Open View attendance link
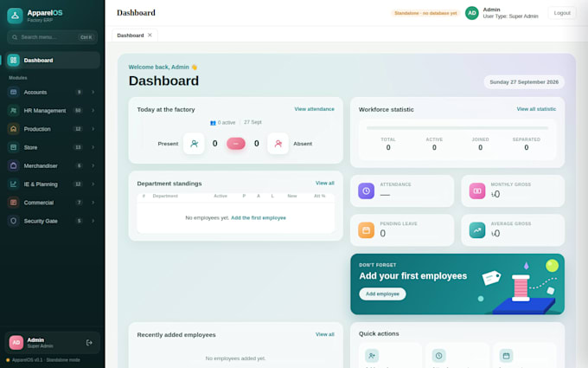This screenshot has height=368, width=588. pyautogui.click(x=314, y=109)
